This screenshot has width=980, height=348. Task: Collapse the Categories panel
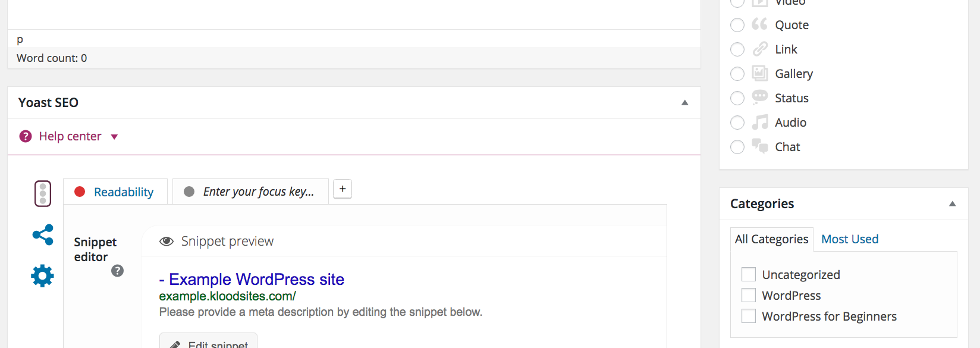point(953,204)
